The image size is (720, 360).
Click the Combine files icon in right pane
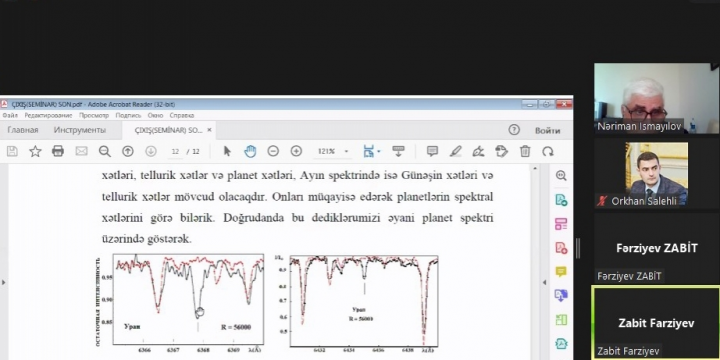point(561,295)
